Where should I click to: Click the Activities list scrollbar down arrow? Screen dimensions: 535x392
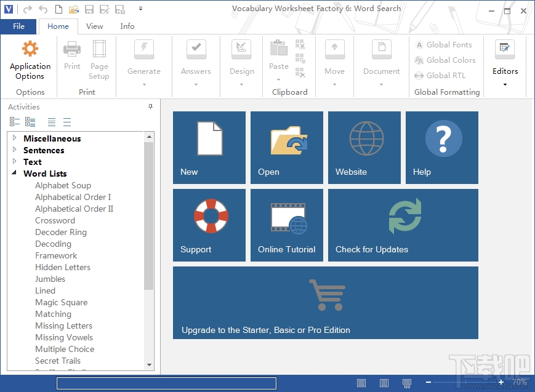point(149,365)
